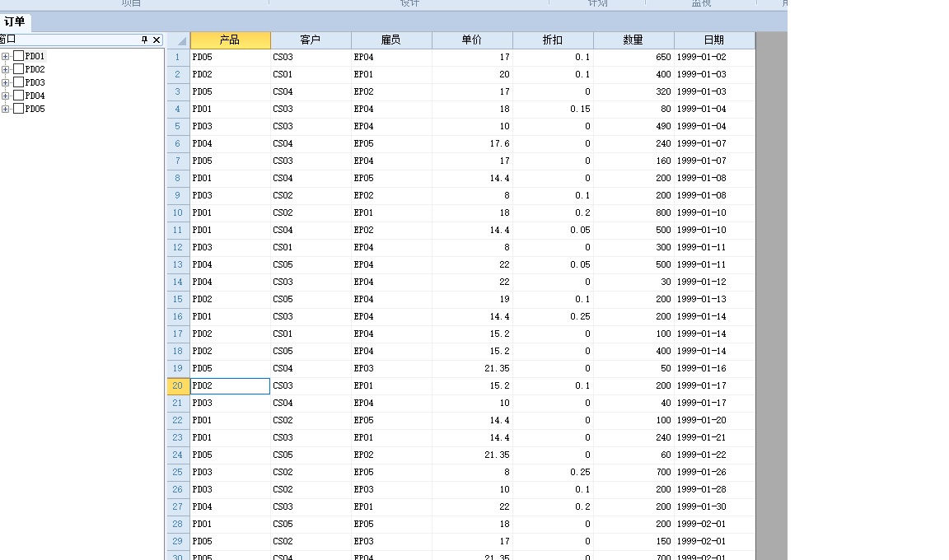Expand the PD01 tree node
949x560 pixels.
tap(6, 56)
